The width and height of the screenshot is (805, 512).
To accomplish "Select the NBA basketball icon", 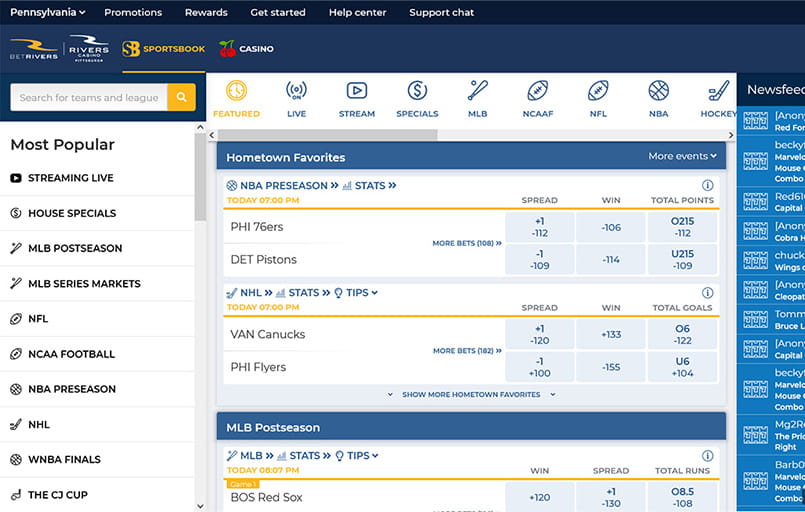I will tap(659, 91).
